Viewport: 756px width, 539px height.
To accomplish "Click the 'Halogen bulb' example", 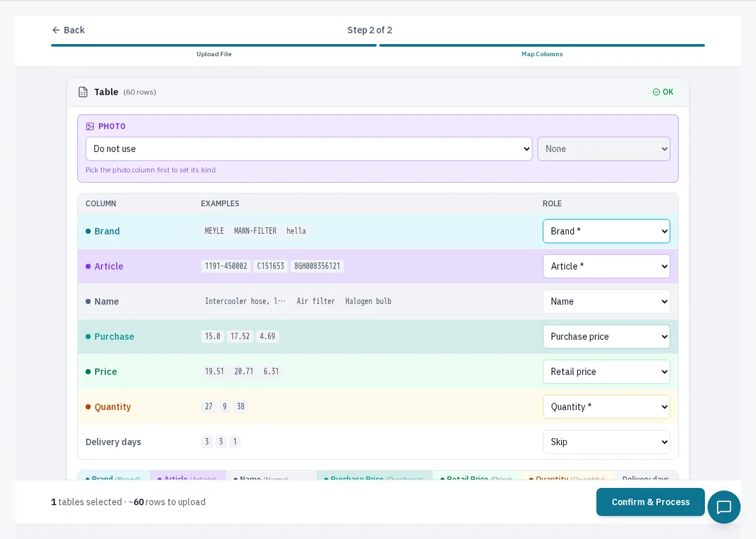I will [x=369, y=301].
